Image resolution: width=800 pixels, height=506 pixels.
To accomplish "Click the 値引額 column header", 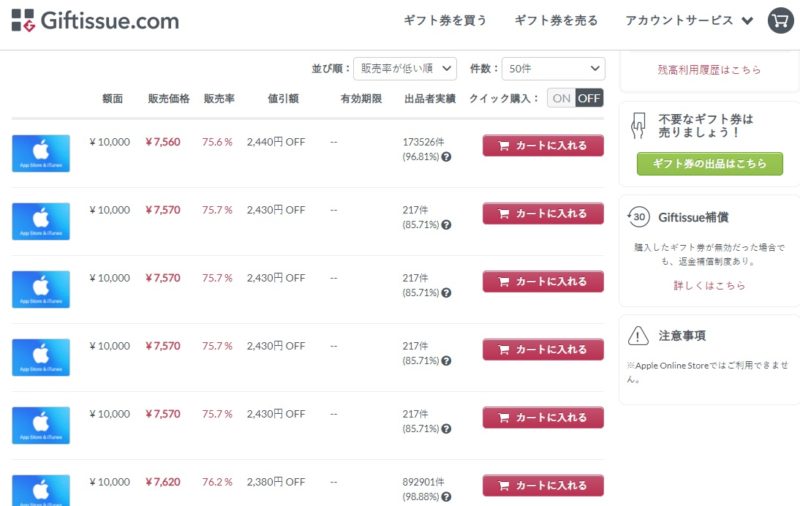I will [283, 98].
